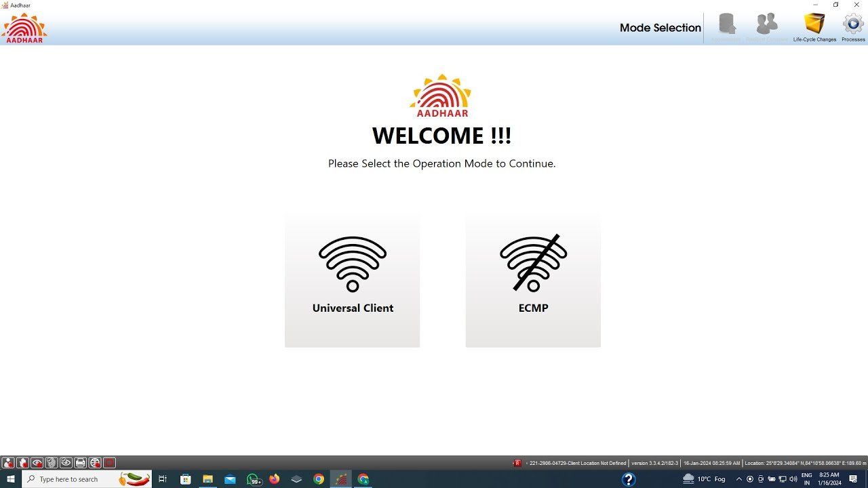This screenshot has height=488, width=868.
Task: Click the fingerprint device status icon
Action: click(x=52, y=463)
